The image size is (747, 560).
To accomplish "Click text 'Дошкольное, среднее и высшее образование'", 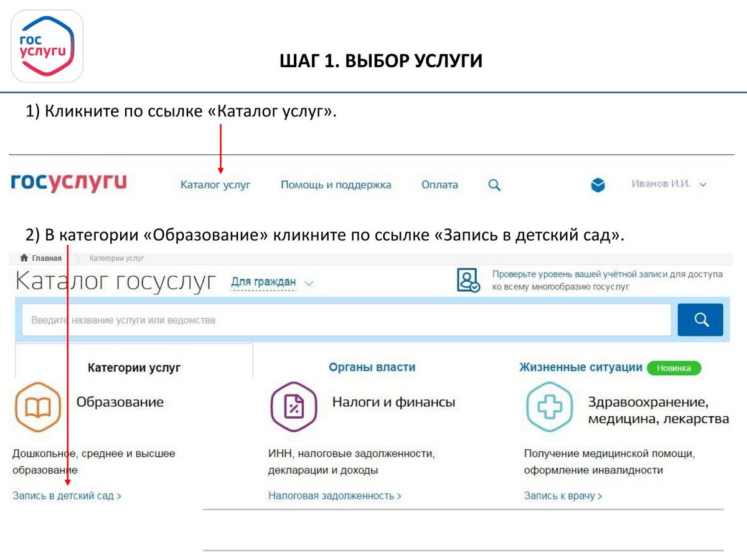I will click(x=94, y=462).
